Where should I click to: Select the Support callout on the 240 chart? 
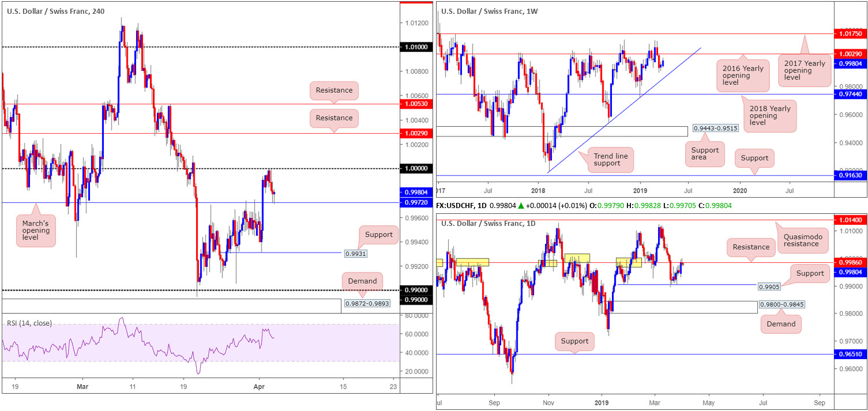tap(378, 235)
